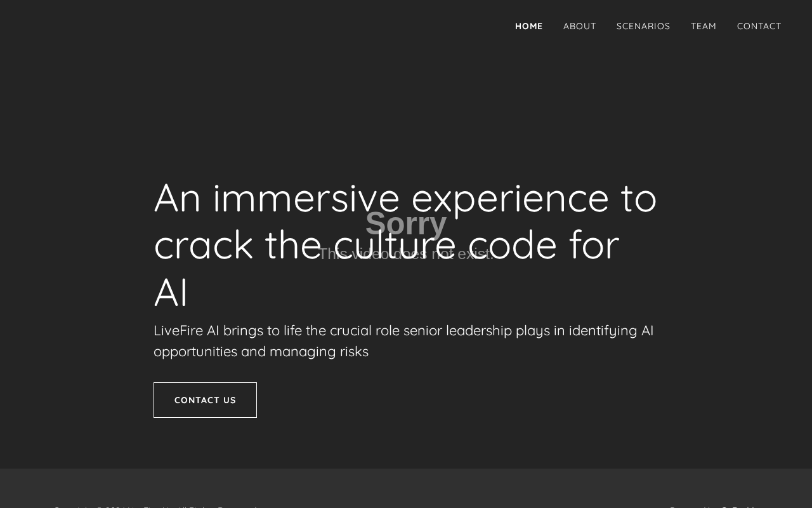This screenshot has width=812, height=508.
Task: Click the powered-by text at the footer right
Action: 714,505
